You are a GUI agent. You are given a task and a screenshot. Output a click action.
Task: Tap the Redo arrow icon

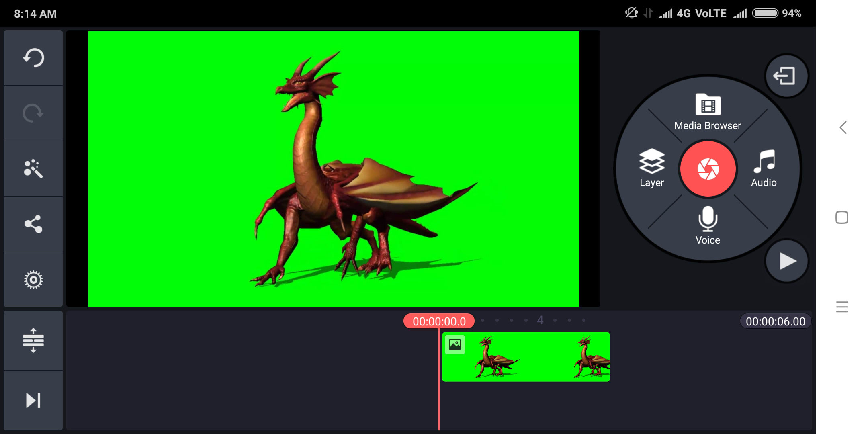pos(33,113)
